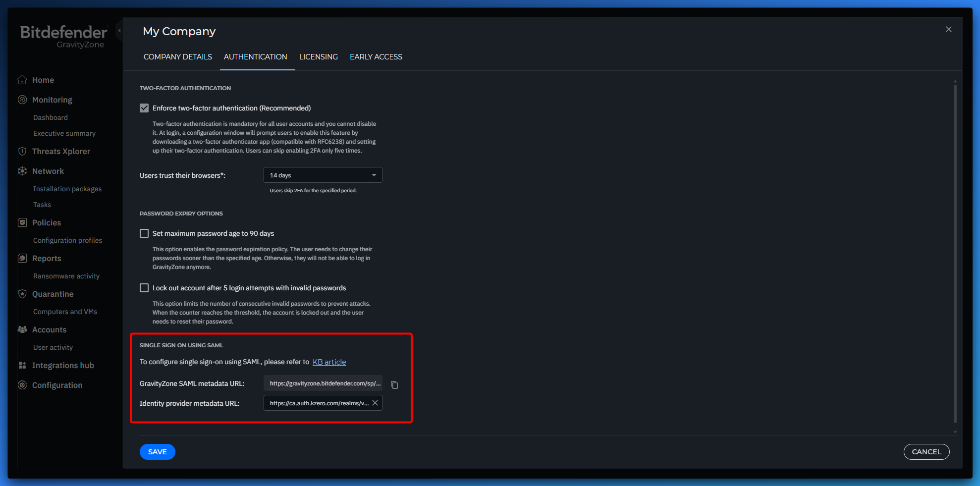The image size is (980, 486).
Task: Click the Threats Xplorer shield icon
Action: tap(22, 151)
